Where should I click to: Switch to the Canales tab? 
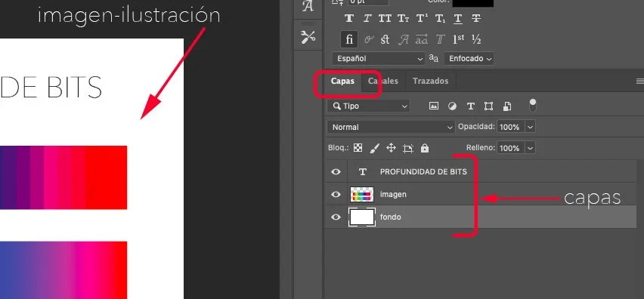382,82
